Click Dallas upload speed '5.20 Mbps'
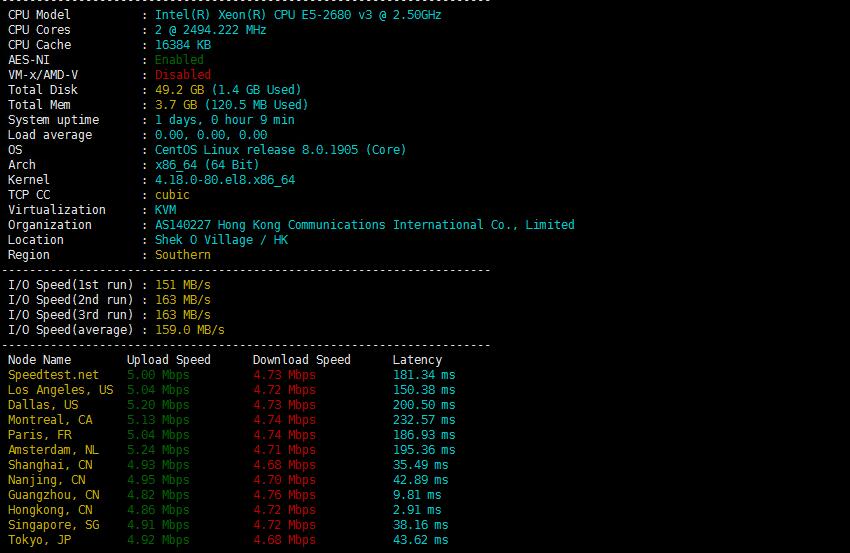 [x=158, y=405]
